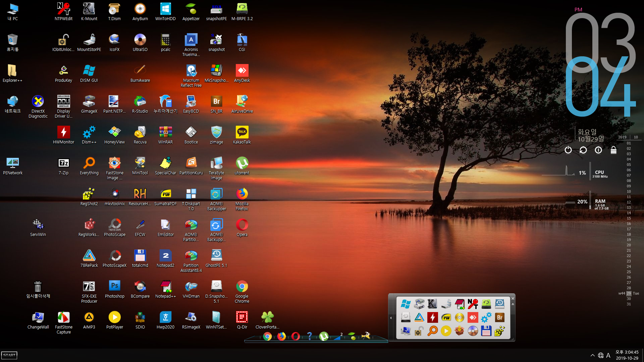Click blue question mark in dock

310,336
